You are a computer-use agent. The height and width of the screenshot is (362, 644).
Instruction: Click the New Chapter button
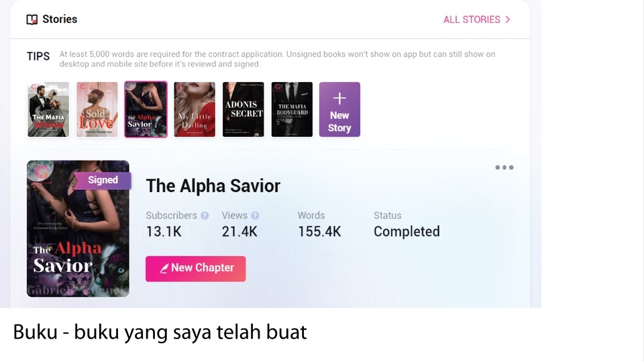195,269
